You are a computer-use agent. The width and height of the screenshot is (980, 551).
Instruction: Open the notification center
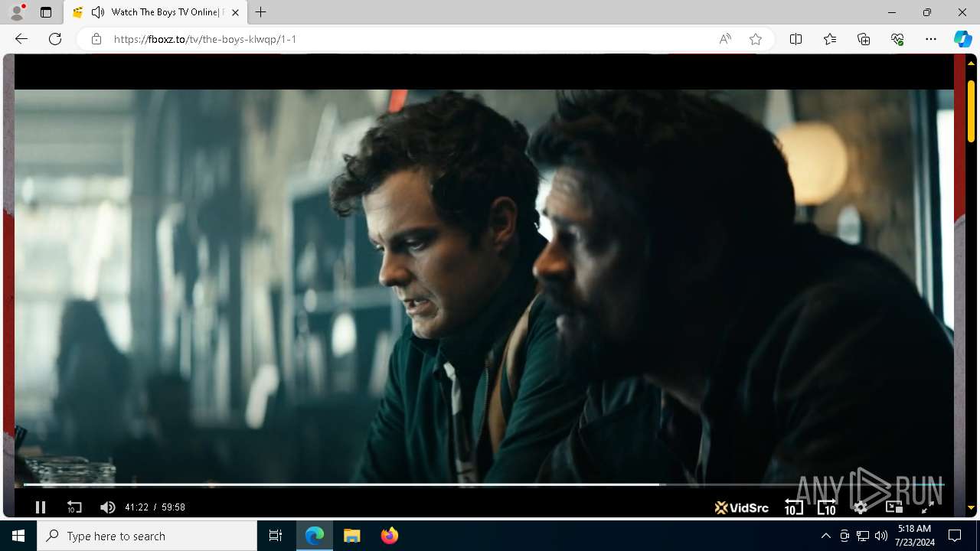click(x=955, y=536)
